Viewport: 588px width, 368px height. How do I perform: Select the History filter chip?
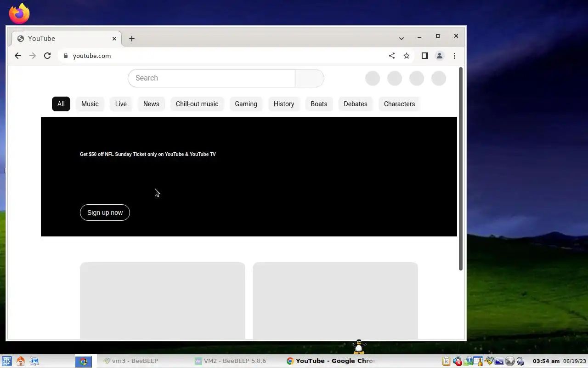284,104
